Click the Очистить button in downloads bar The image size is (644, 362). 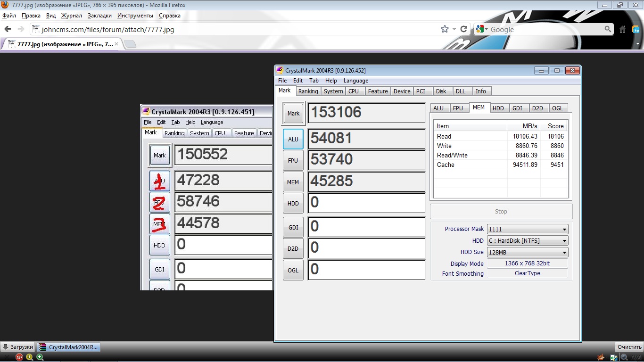point(629,347)
